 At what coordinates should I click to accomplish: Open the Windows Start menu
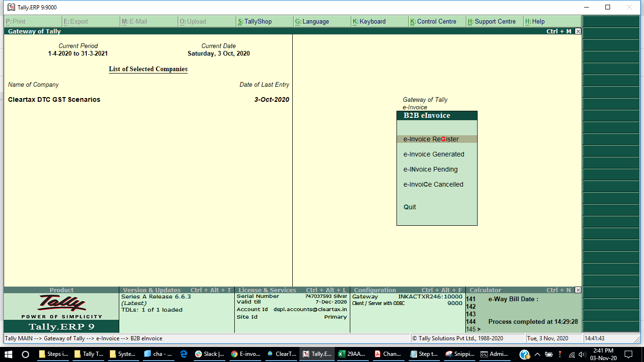pos(8,354)
